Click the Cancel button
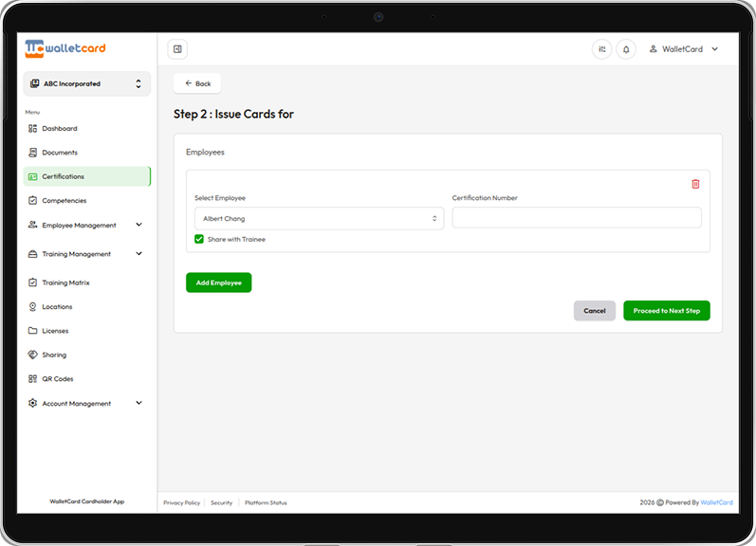This screenshot has width=756, height=546. pyautogui.click(x=595, y=311)
